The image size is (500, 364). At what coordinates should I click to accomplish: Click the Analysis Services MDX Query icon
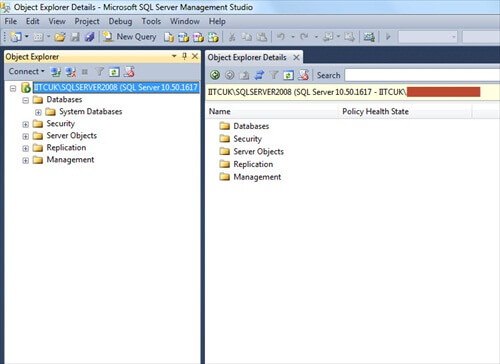pyautogui.click(x=183, y=37)
